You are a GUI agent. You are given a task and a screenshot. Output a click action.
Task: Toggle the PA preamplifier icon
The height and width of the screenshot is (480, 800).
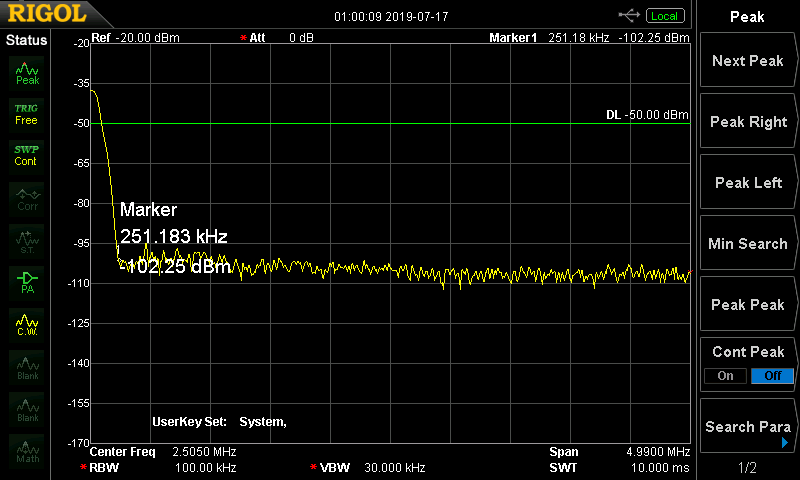pos(27,283)
